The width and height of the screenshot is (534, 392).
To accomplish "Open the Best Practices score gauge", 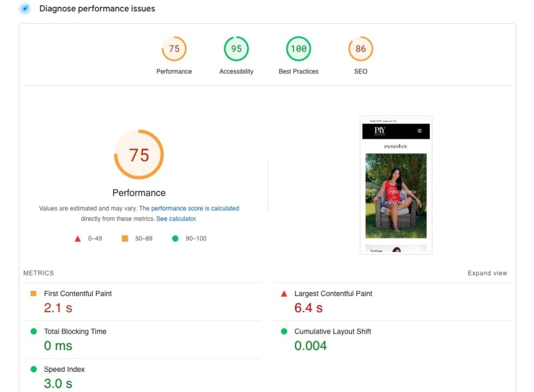I will pyautogui.click(x=298, y=49).
